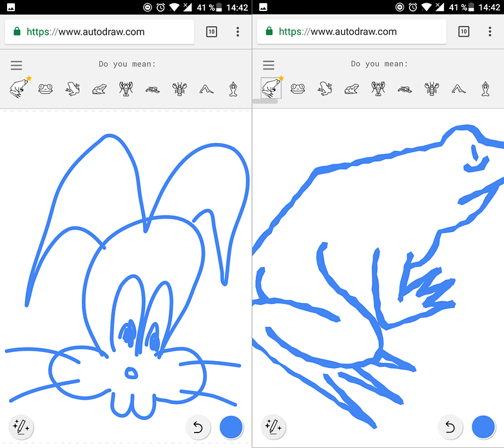Pick first lobster suggestion in left screen
The height and width of the screenshot is (448, 504).
[x=126, y=89]
